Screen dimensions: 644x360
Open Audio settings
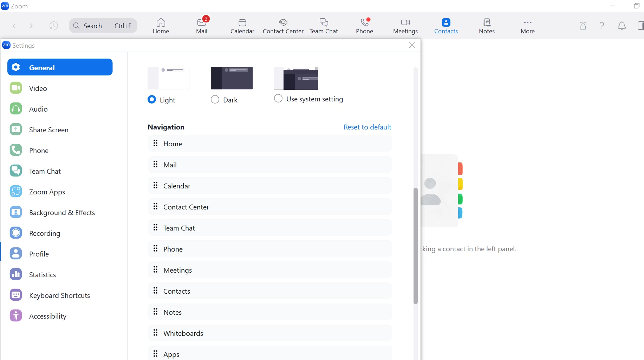click(60, 109)
